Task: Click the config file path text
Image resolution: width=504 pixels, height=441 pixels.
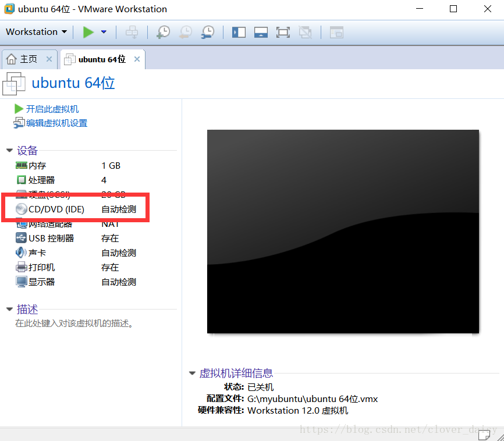Action: point(313,399)
